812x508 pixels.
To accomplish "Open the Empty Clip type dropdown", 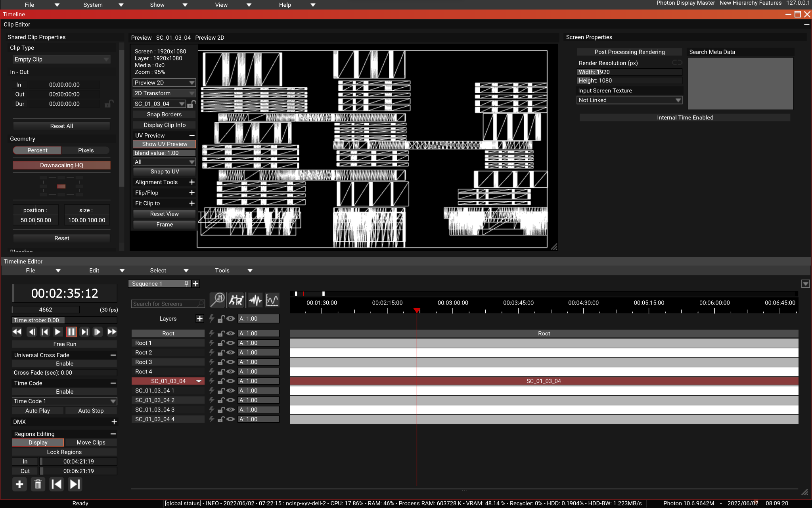I will pos(61,60).
